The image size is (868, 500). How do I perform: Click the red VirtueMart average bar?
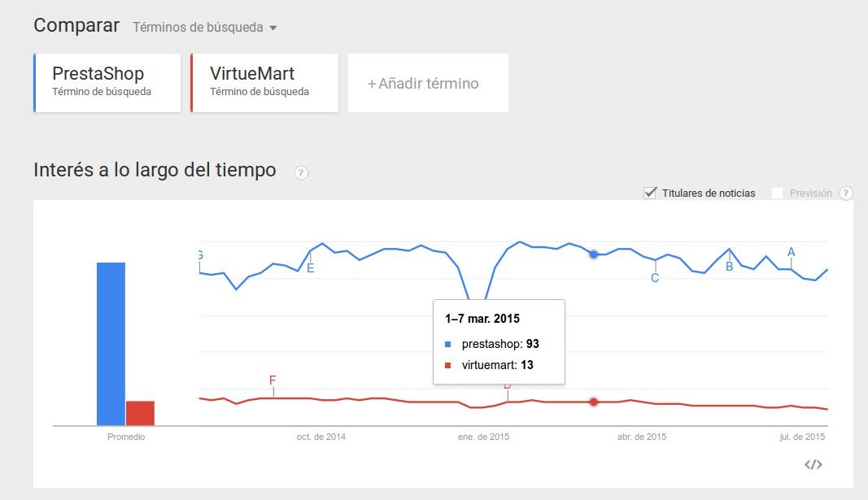[140, 413]
